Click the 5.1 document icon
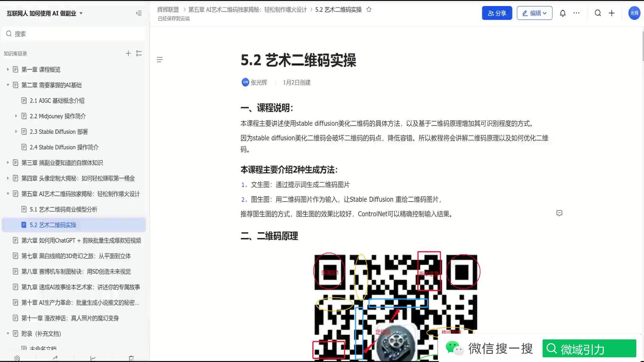 [x=24, y=209]
